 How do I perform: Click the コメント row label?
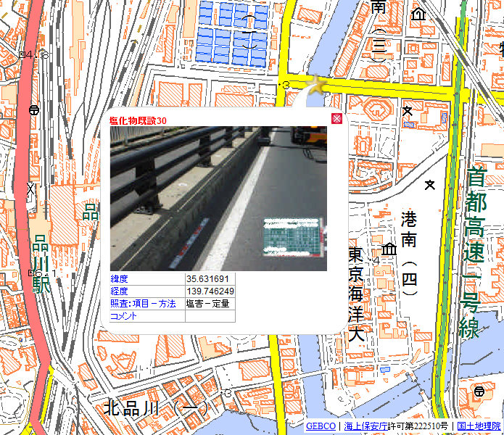(123, 316)
